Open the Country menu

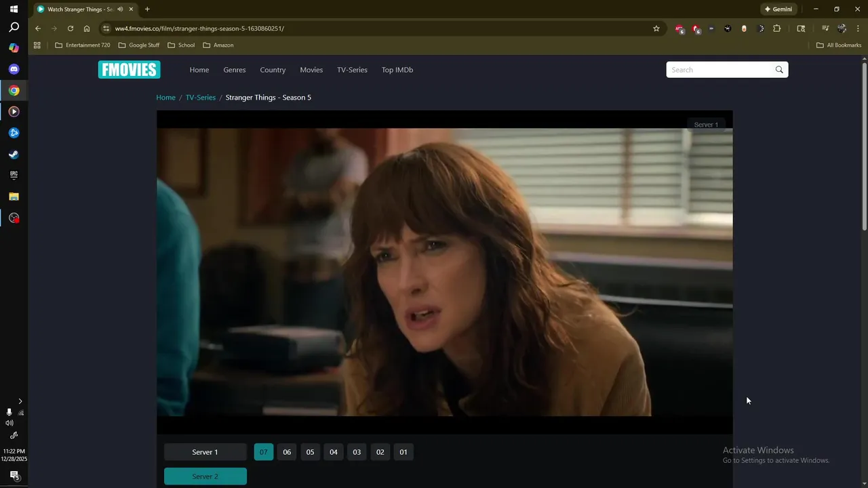pyautogui.click(x=273, y=70)
